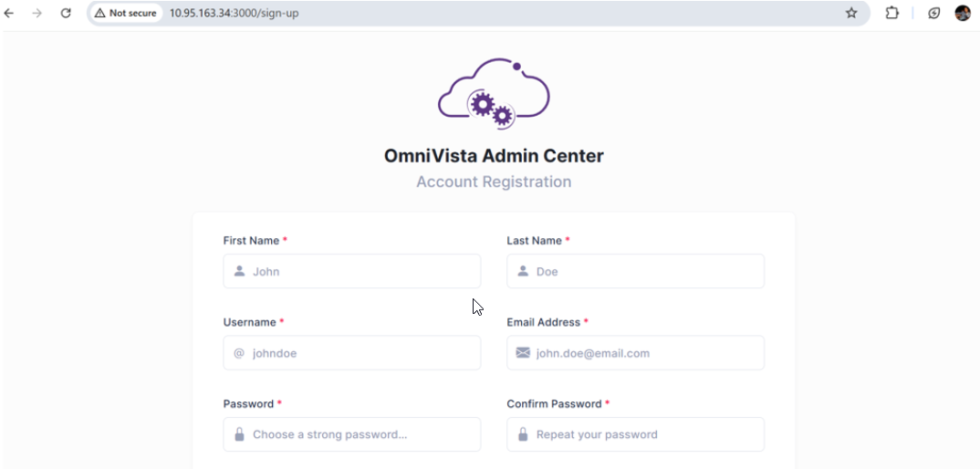
Task: Bookmark this page with the star icon
Action: point(851,13)
